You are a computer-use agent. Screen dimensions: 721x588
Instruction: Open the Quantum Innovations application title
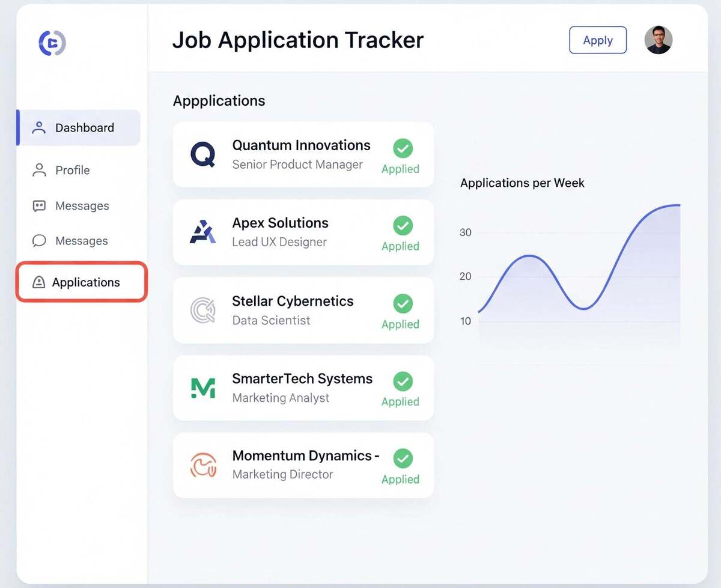click(301, 145)
